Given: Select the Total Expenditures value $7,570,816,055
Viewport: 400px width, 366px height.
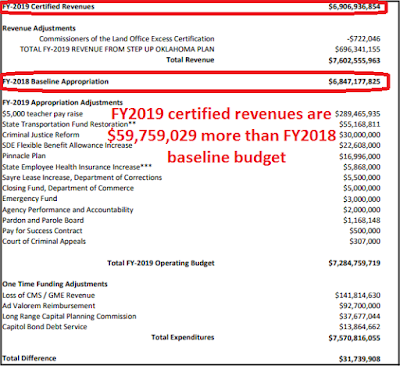Looking at the screenshot, I should (x=354, y=338).
